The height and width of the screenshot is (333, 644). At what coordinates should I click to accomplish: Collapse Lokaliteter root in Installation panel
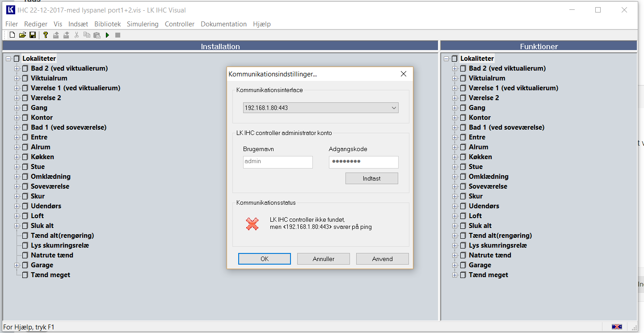[x=8, y=59]
